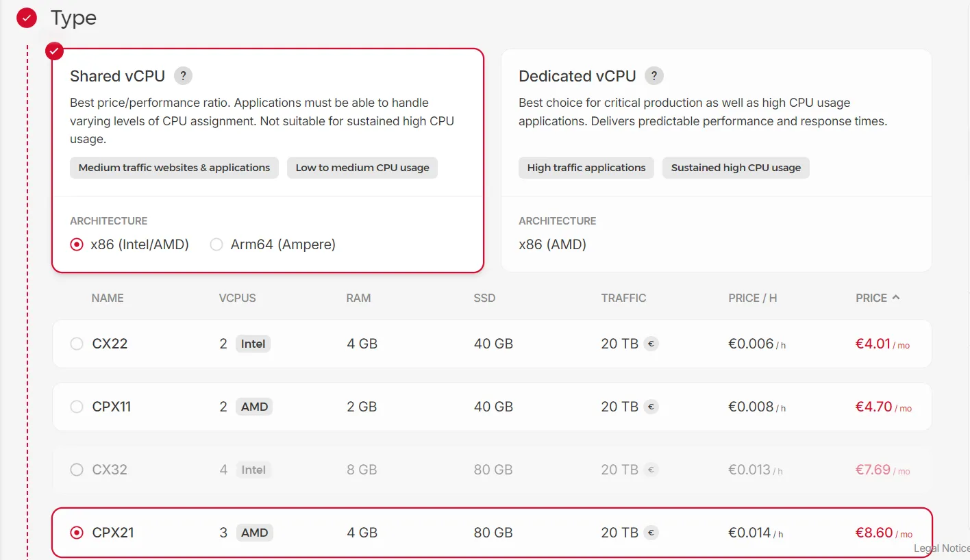This screenshot has width=970, height=560.
Task: Click the AMD badge in the CPX21 row
Action: [x=254, y=533]
